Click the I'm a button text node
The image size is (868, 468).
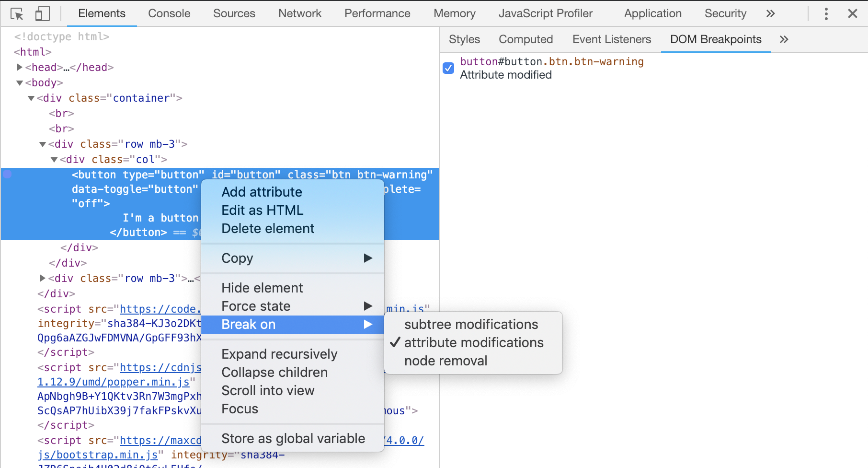pos(160,218)
